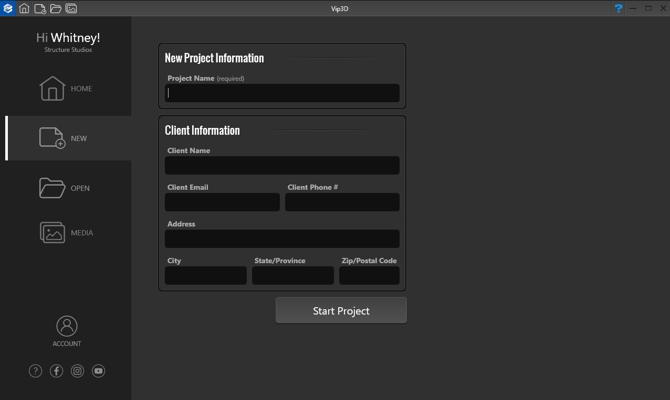Screen dimensions: 670x400
Task: Focus the Client Email field
Action: pos(222,202)
